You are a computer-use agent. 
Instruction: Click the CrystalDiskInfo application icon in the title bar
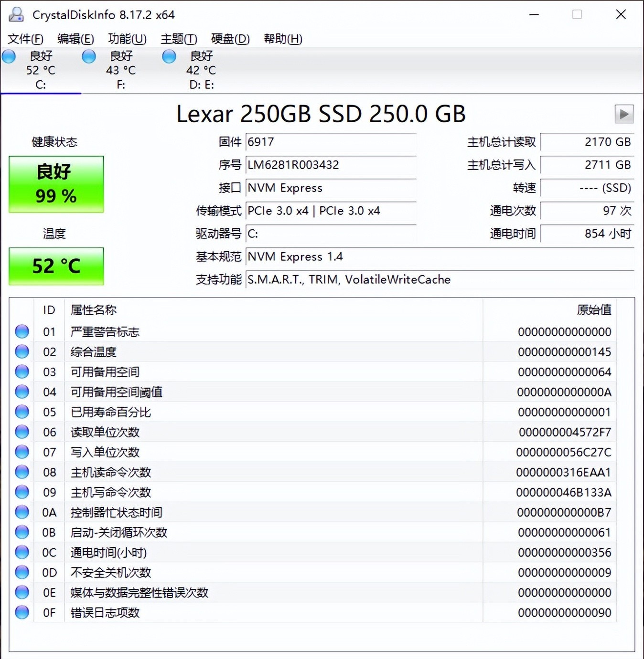tap(16, 14)
